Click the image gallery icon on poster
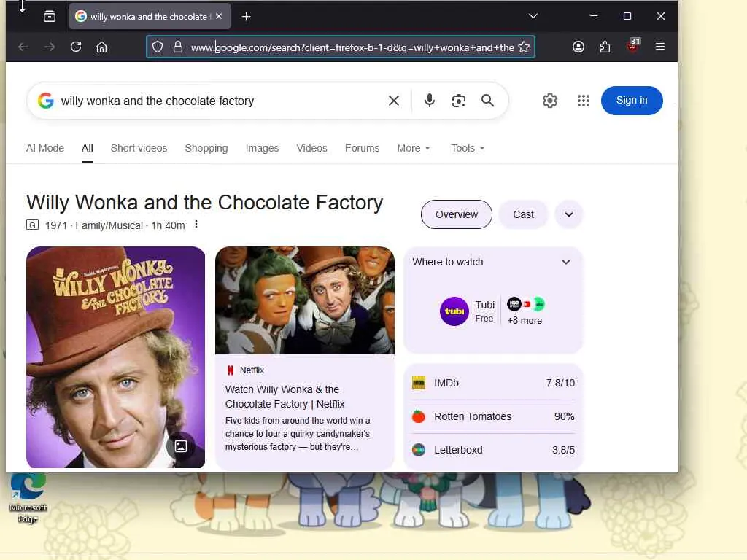The width and height of the screenshot is (747, 560). click(181, 446)
